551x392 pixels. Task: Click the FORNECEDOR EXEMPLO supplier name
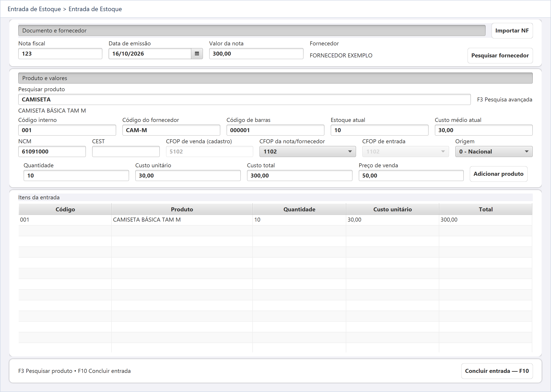pos(341,56)
